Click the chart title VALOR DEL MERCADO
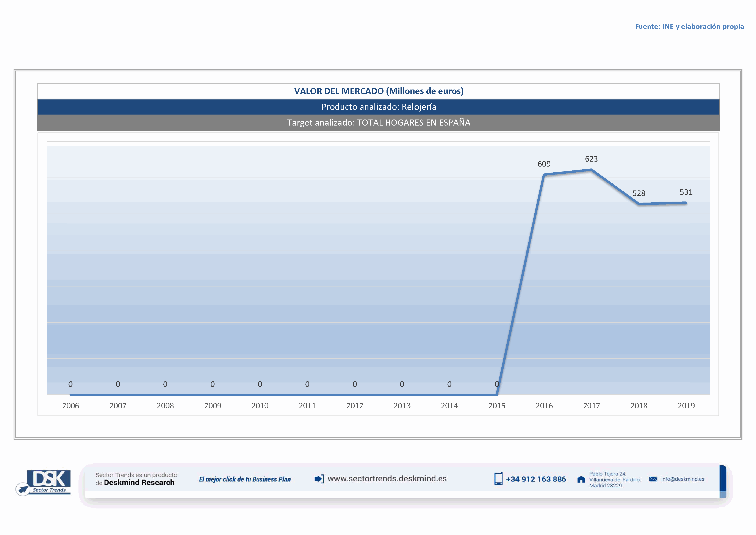The height and width of the screenshot is (535, 756). point(379,91)
